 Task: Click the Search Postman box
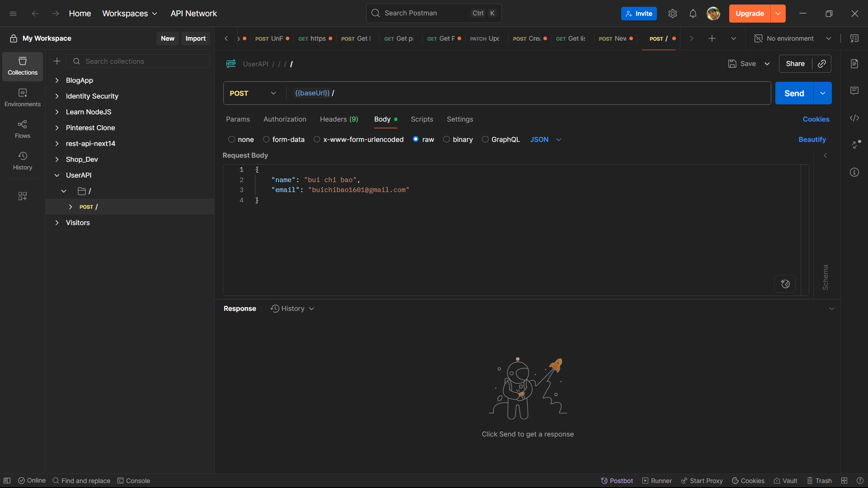434,14
